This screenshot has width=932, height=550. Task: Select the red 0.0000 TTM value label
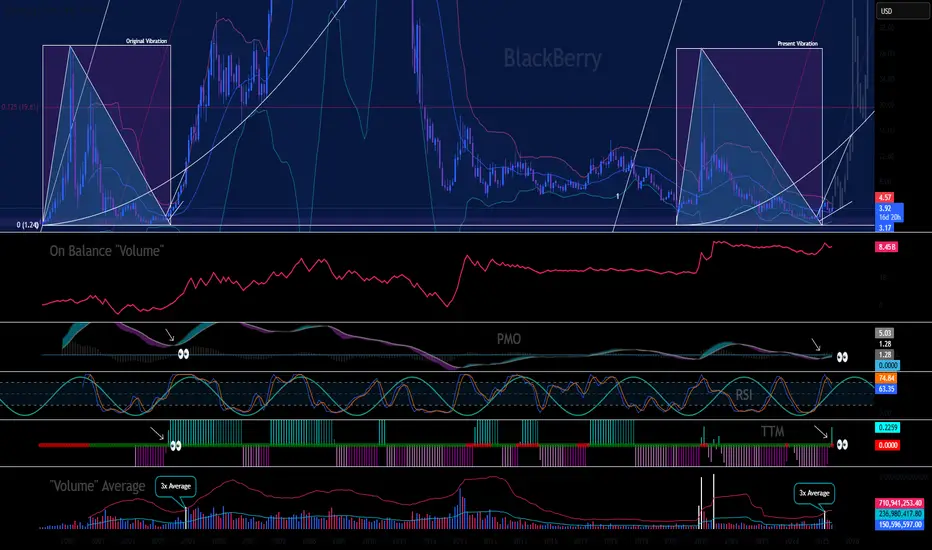[887, 445]
